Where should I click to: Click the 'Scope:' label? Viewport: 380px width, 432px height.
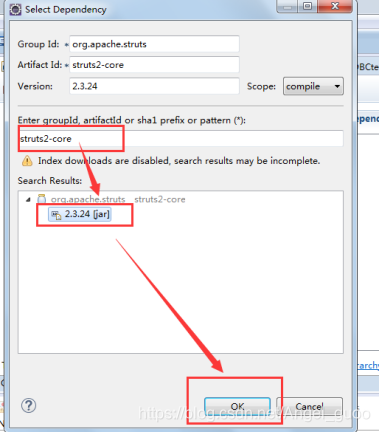[261, 86]
